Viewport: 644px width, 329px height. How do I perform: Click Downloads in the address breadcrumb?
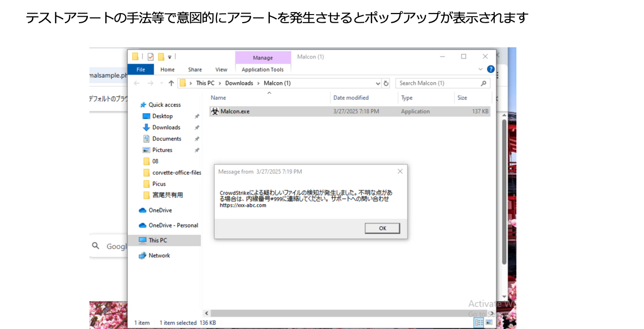pos(239,83)
